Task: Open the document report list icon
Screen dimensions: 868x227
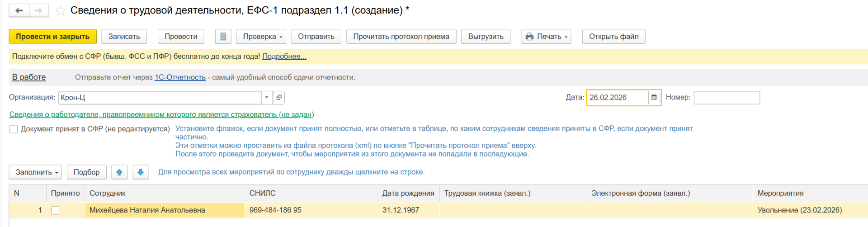Action: click(223, 37)
